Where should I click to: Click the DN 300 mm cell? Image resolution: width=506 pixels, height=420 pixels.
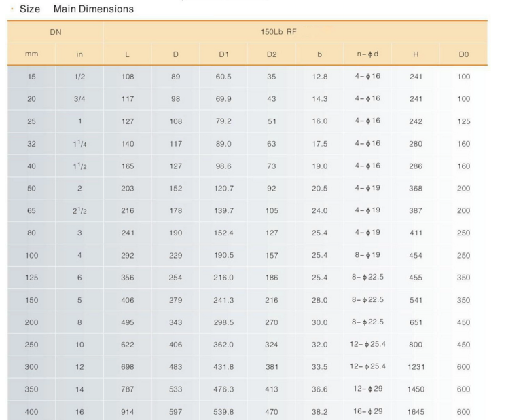(x=32, y=367)
